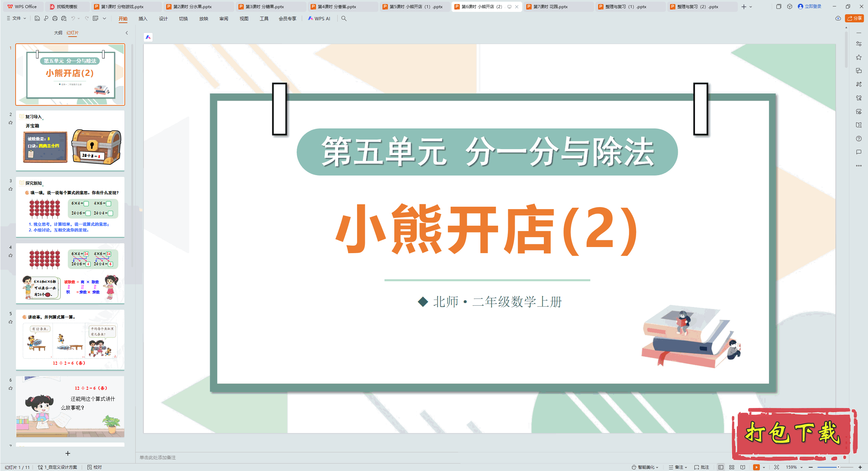Open Print Preview icon
Screen dimensions: 868x471
coord(64,19)
